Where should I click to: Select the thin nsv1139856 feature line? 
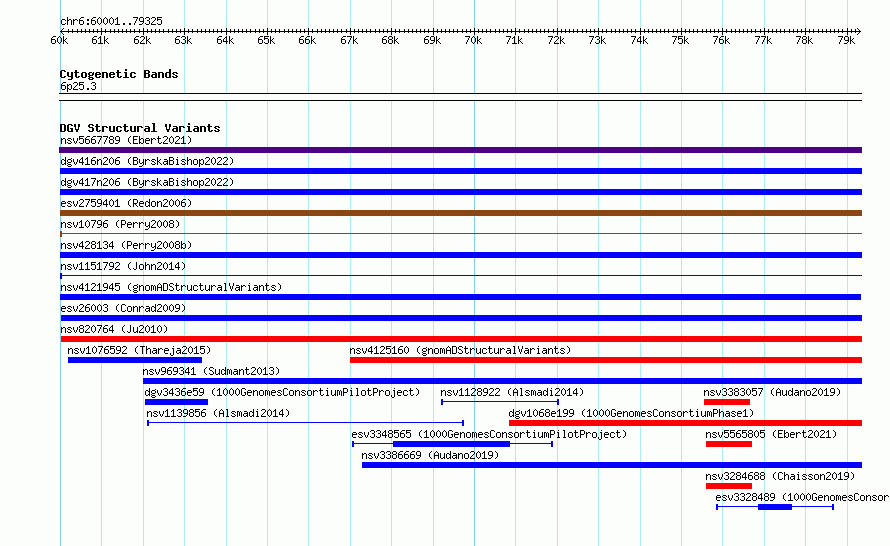[x=305, y=423]
